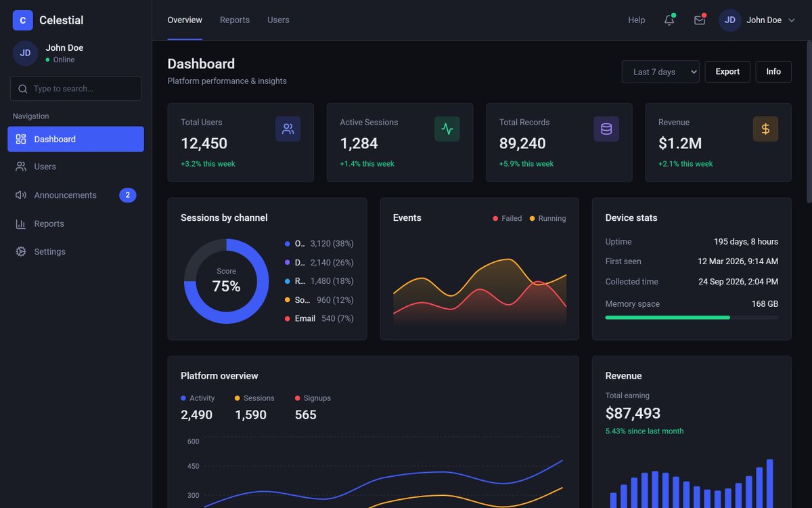The image size is (812, 508).
Task: Click the 1,284 Active Sessions value
Action: (359, 144)
